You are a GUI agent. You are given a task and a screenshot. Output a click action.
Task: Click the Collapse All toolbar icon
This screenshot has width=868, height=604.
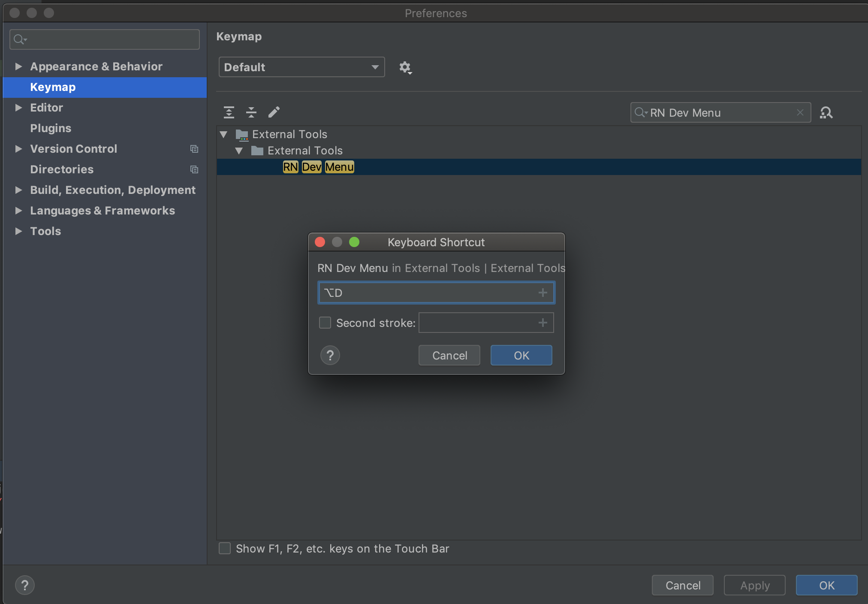[251, 112]
